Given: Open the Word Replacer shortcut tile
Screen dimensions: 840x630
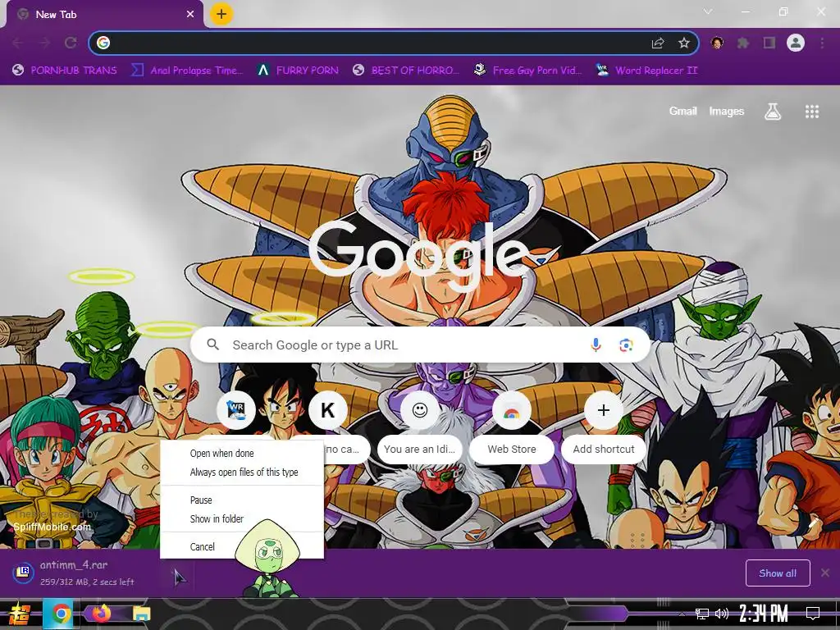Looking at the screenshot, I should pyautogui.click(x=236, y=410).
